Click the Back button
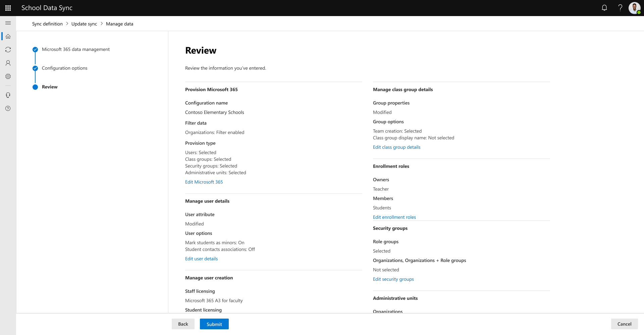Screen dimensions: 644x335 [x=183, y=324]
